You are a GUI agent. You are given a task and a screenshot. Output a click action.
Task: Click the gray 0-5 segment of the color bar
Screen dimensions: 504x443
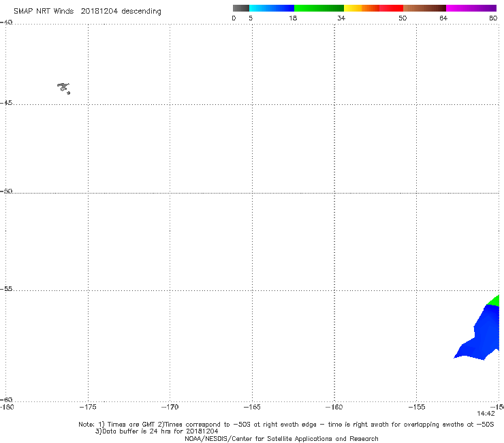click(x=241, y=8)
